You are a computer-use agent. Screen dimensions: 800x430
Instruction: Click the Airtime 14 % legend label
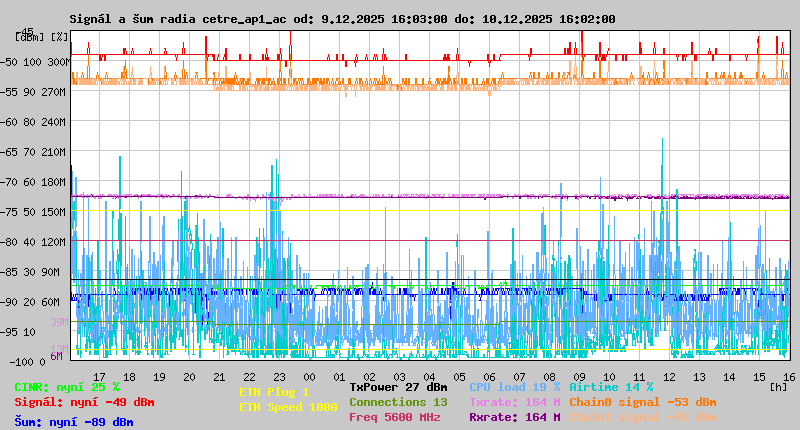pos(611,387)
